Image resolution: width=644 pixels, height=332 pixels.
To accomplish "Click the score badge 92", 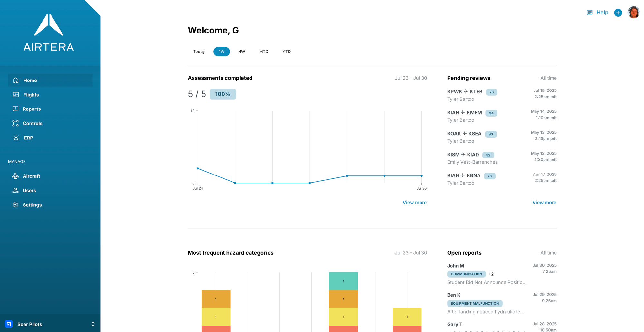I will pos(488,155).
